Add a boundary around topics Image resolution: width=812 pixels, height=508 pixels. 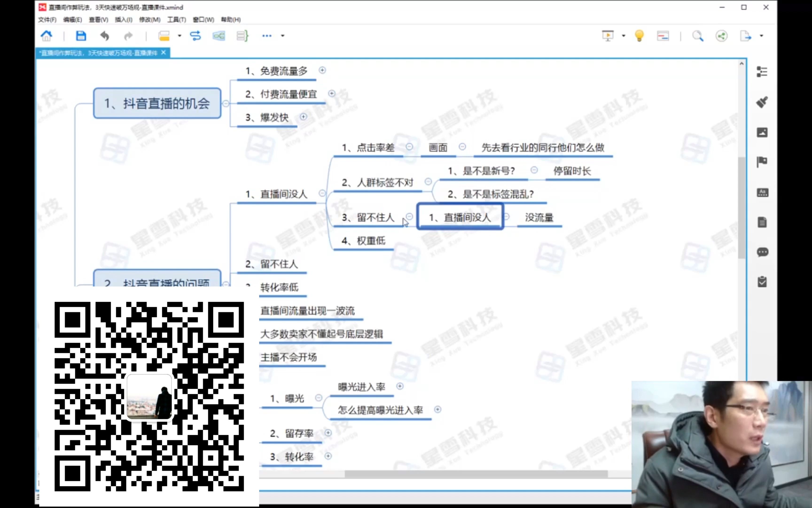pos(219,36)
